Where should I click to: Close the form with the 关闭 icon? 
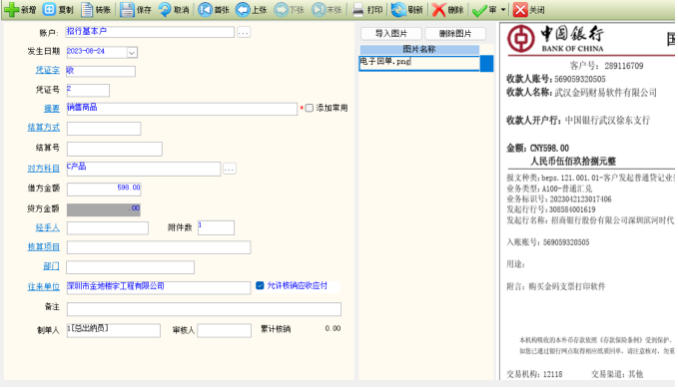point(520,10)
